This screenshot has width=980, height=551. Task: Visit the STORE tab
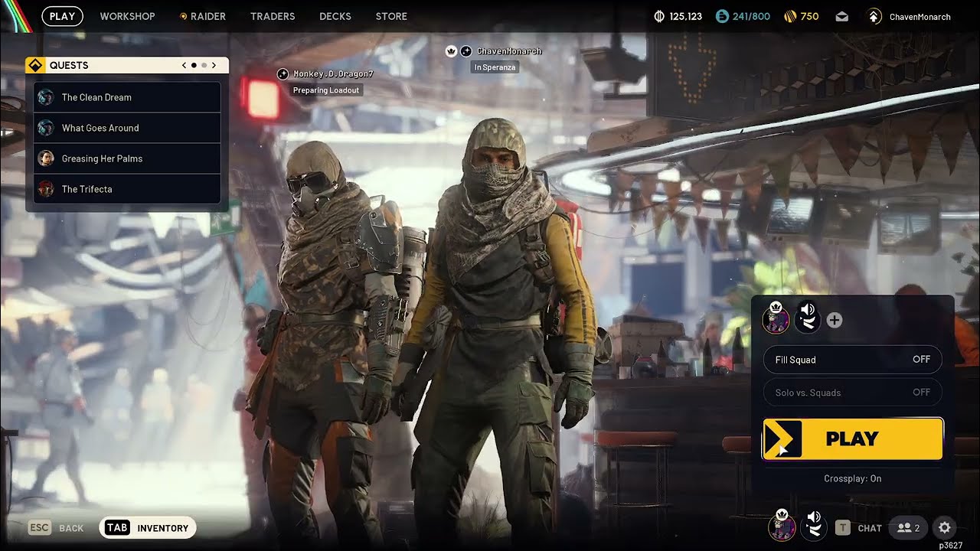point(391,16)
